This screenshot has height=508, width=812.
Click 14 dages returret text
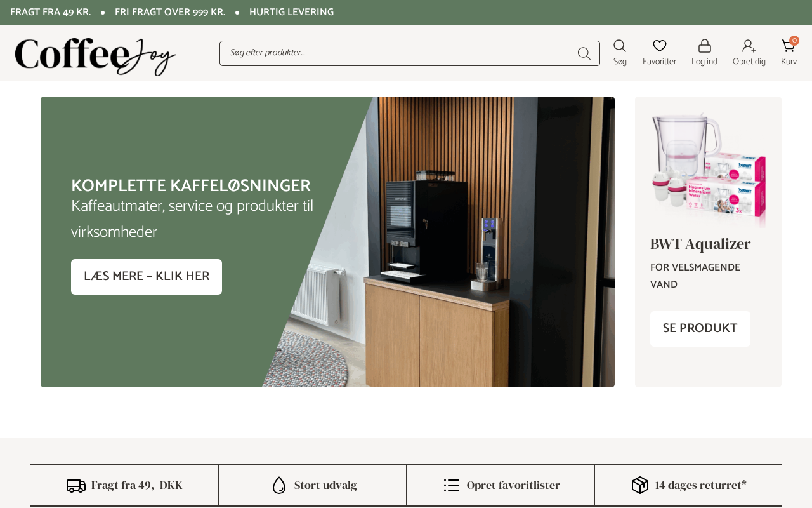[701, 485]
